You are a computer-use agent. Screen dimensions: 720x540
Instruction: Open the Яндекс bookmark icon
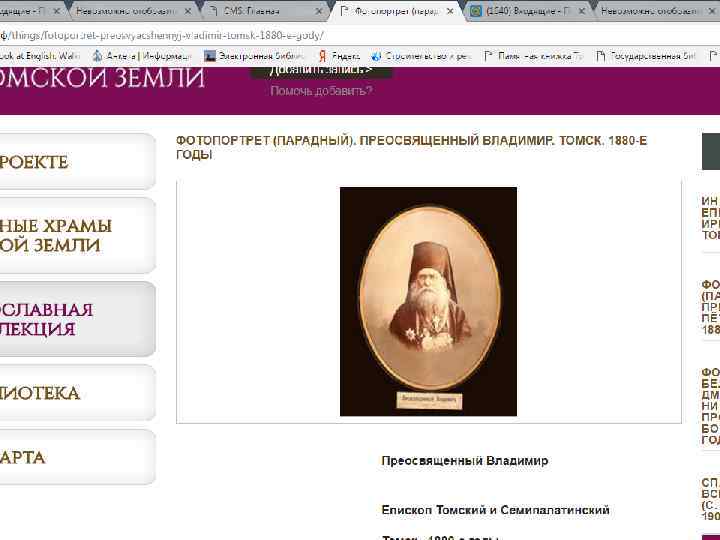pyautogui.click(x=322, y=56)
